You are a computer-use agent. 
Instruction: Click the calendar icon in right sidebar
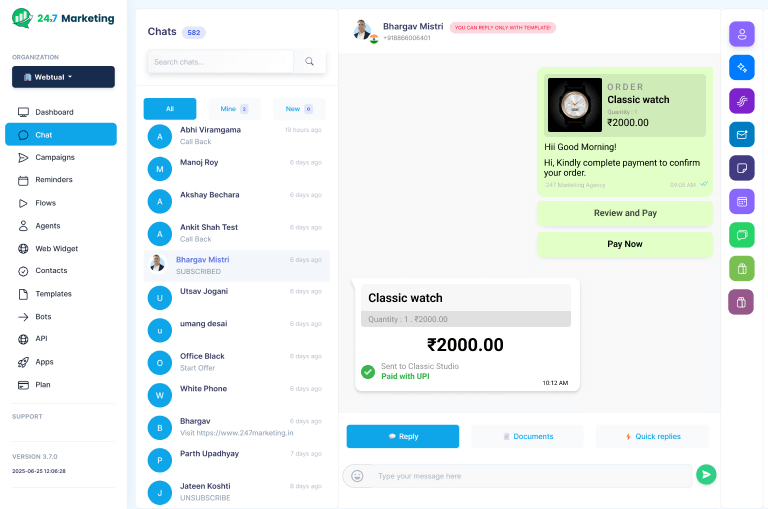(x=742, y=201)
